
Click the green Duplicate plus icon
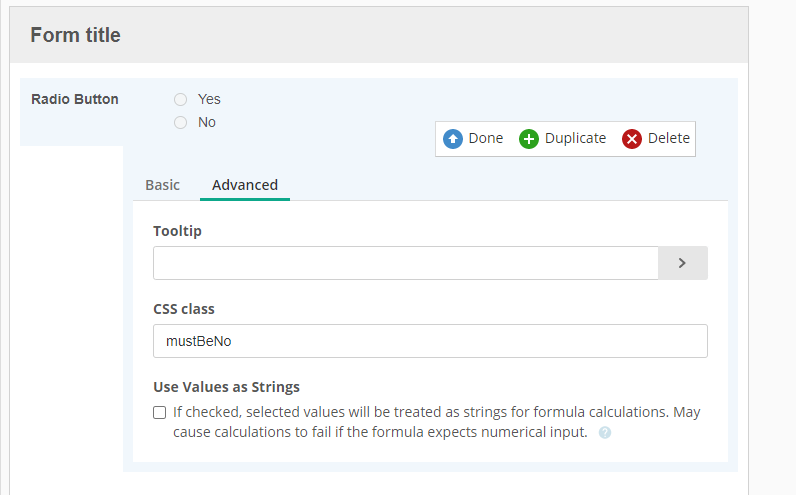coord(528,139)
